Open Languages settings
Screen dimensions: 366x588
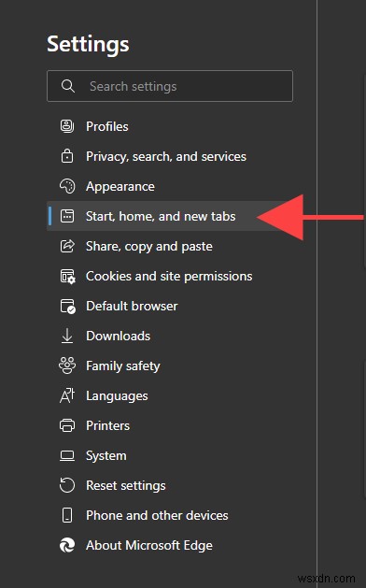click(170, 395)
